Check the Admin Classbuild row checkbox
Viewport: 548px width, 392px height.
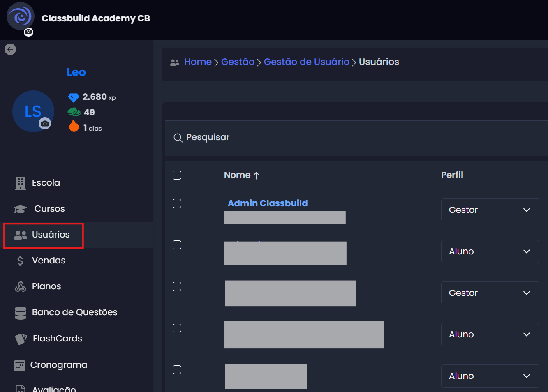click(177, 203)
